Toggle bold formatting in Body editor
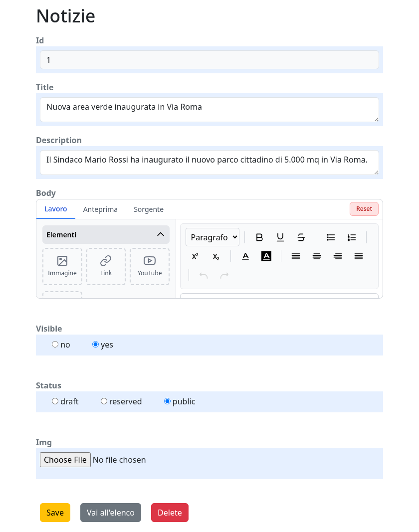 coord(259,237)
